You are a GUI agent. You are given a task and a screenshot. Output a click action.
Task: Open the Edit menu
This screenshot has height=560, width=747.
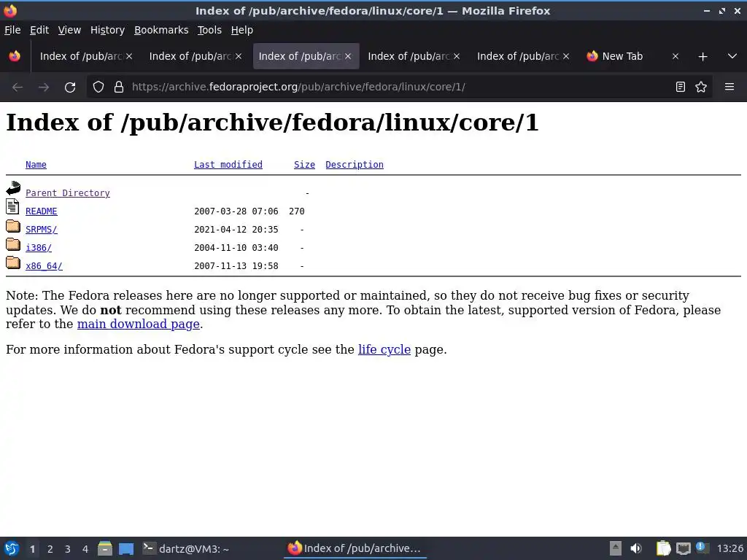coord(39,30)
